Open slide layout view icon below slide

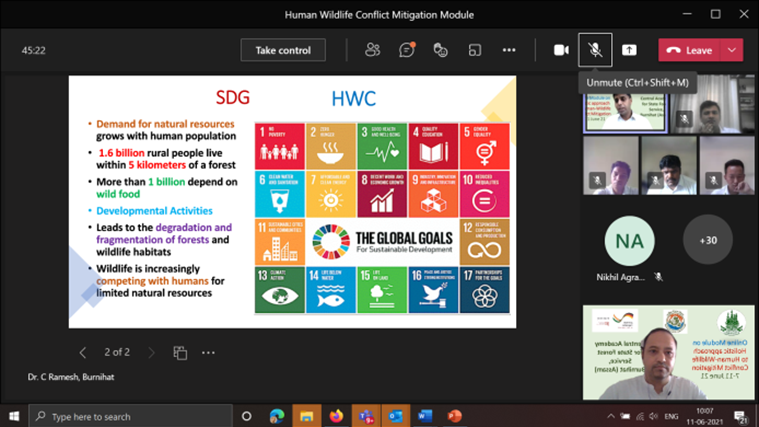(180, 352)
